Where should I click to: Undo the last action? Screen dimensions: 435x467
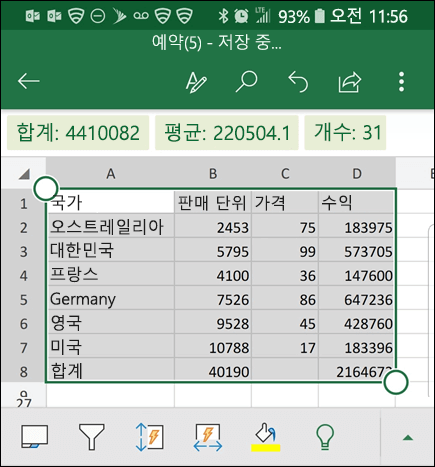click(x=298, y=81)
